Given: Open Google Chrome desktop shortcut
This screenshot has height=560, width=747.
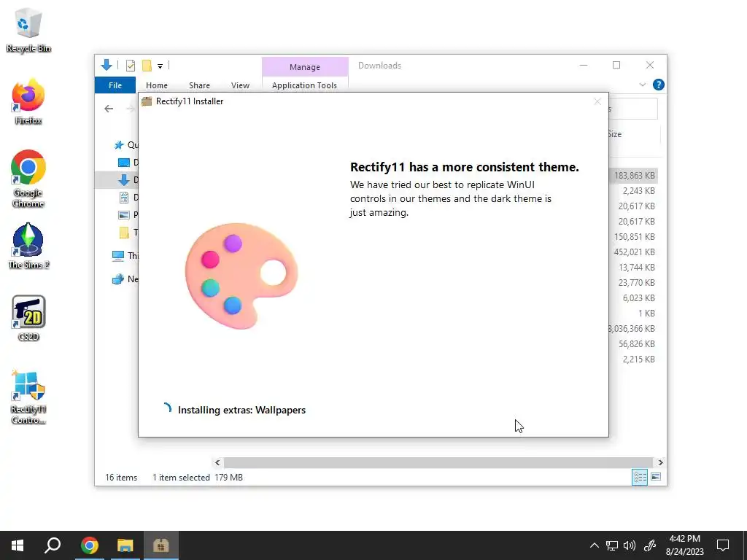Looking at the screenshot, I should click(x=28, y=179).
